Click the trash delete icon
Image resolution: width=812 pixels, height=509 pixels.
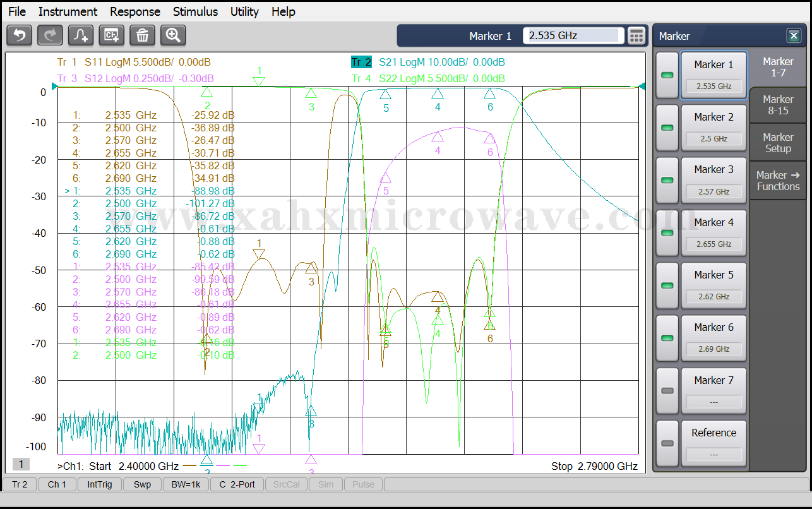[142, 35]
